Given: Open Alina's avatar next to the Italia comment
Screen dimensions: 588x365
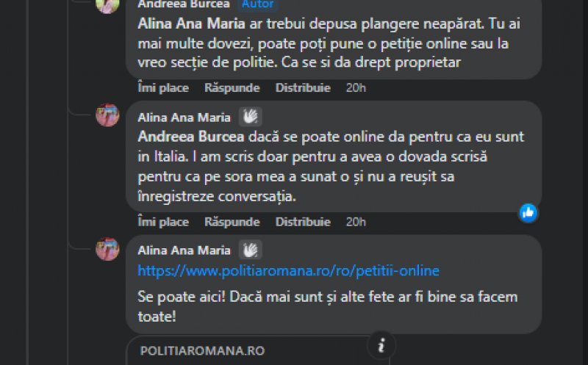Looking at the screenshot, I should tap(107, 115).
